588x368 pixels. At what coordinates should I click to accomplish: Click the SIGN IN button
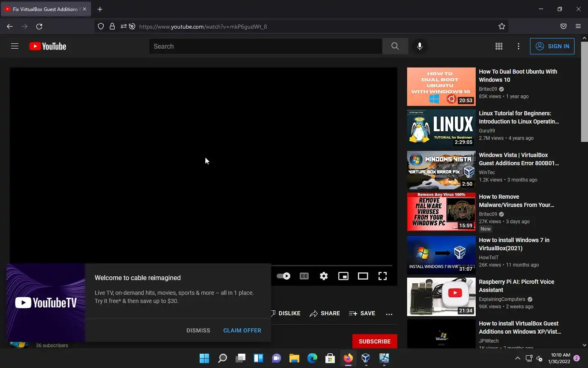pyautogui.click(x=552, y=46)
